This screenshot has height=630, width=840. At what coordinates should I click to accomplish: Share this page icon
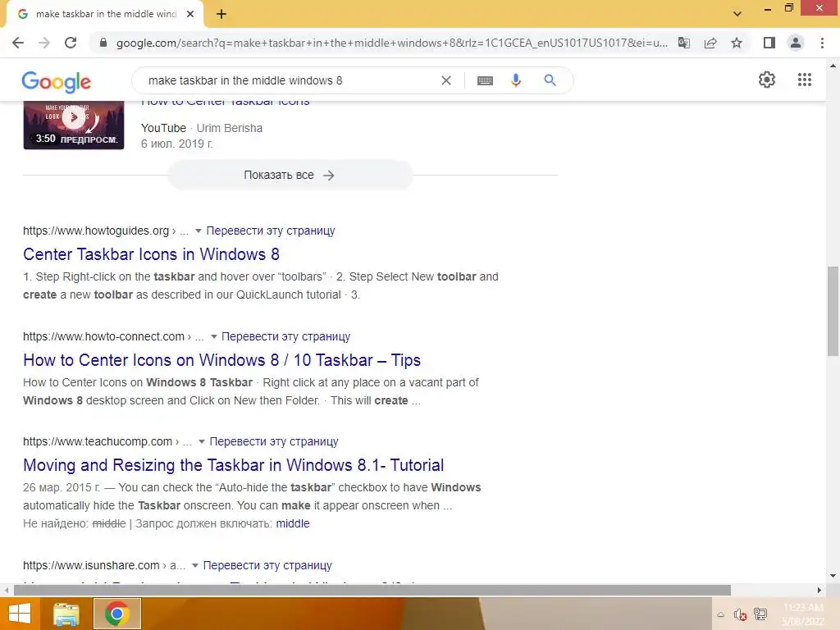click(x=710, y=43)
